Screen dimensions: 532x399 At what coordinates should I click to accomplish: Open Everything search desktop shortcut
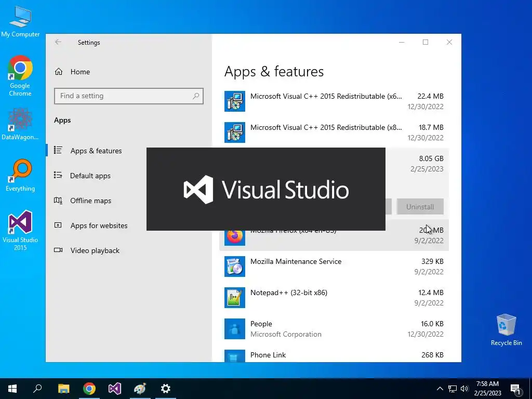(20, 176)
